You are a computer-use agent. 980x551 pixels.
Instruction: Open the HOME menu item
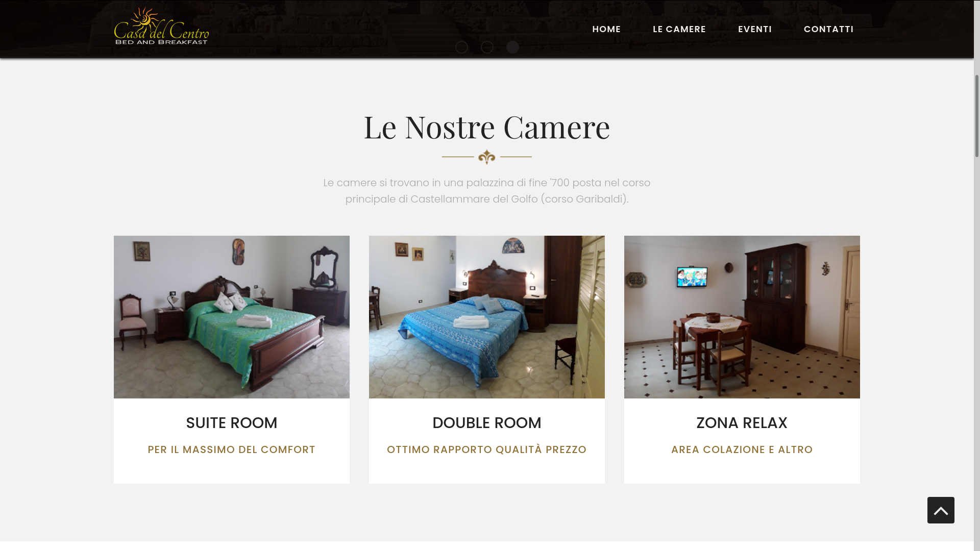pos(606,29)
